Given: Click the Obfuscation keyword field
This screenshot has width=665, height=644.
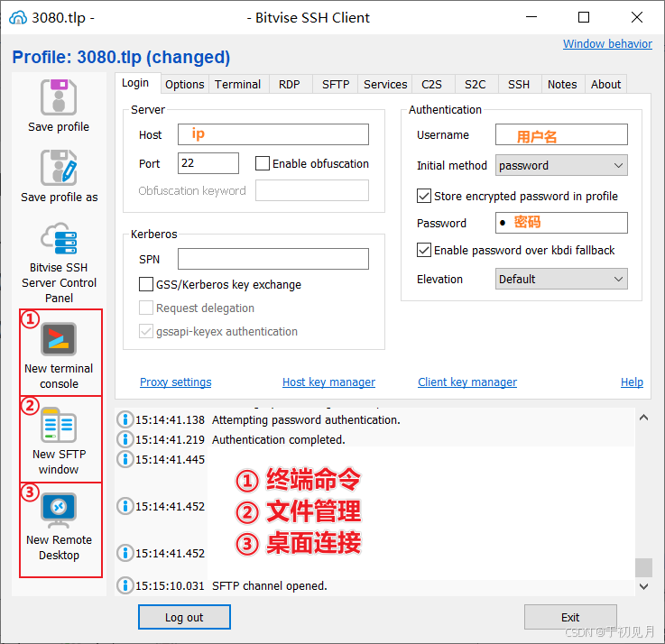Looking at the screenshot, I should point(311,190).
